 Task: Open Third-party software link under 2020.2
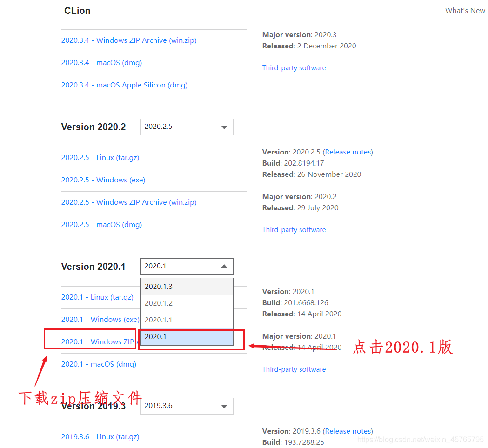294,230
